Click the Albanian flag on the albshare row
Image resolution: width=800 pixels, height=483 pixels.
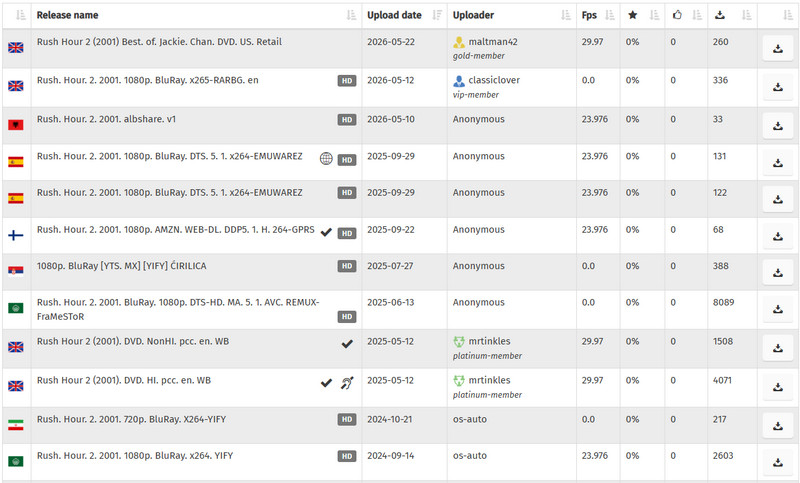coord(16,124)
